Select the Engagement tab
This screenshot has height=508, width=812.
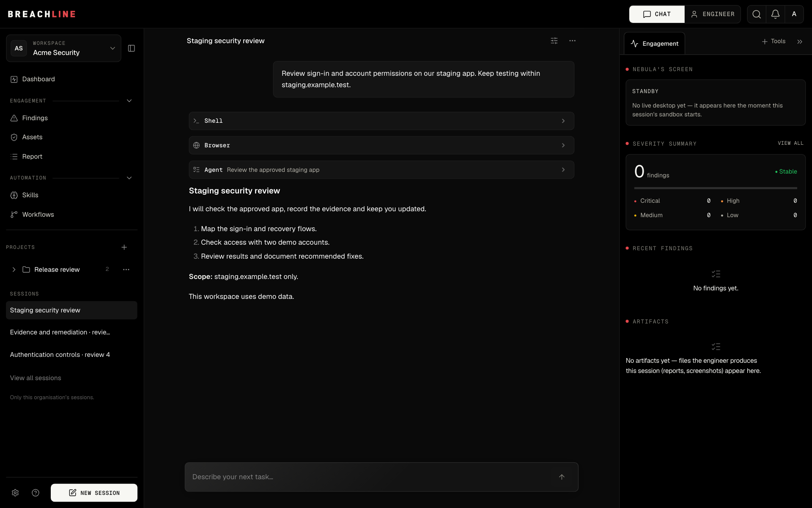(654, 44)
